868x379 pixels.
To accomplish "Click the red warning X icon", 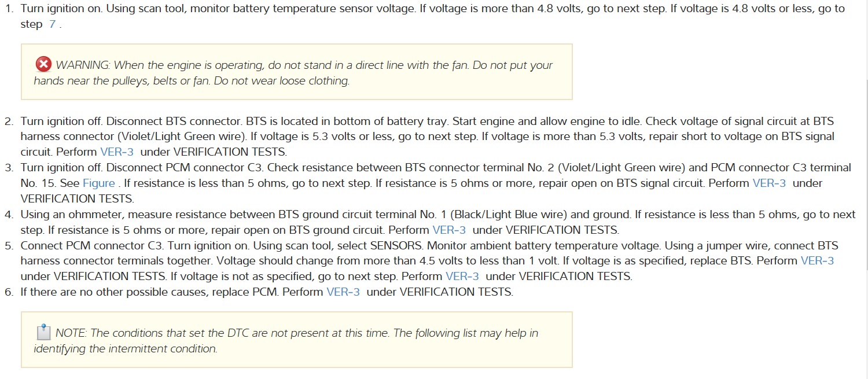I will (43, 64).
